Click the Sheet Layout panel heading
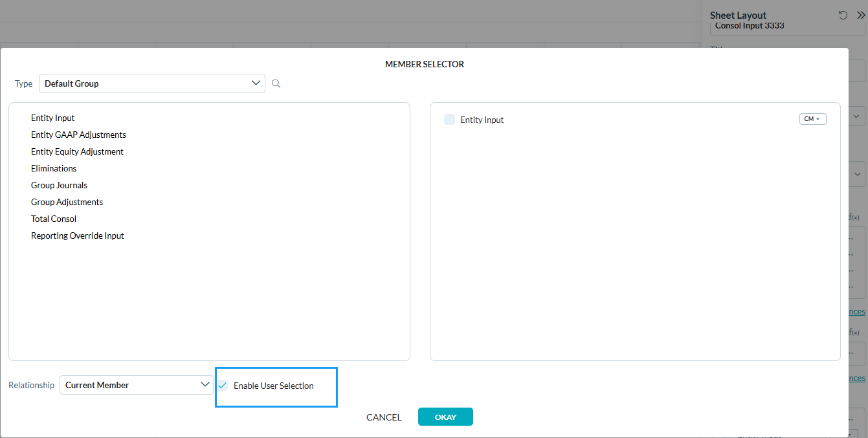This screenshot has height=438, width=868. click(x=738, y=15)
